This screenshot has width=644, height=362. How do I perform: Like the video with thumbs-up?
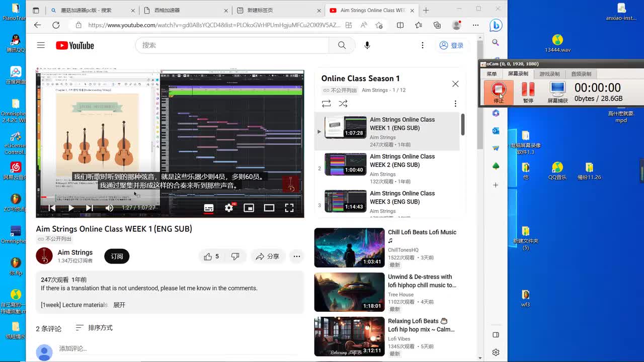pyautogui.click(x=211, y=256)
